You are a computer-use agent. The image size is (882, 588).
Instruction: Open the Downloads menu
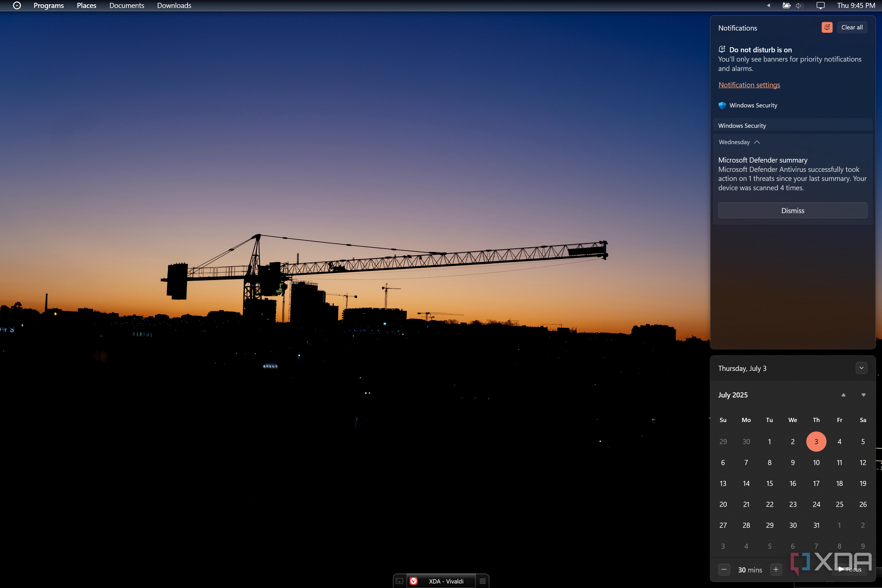(174, 5)
